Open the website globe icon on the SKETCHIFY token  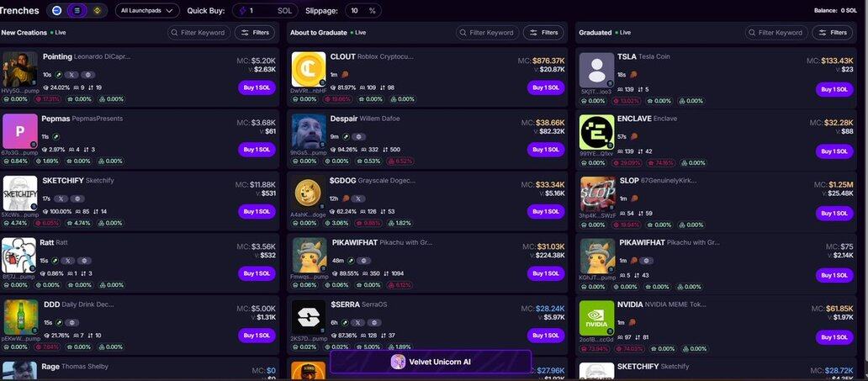(77, 198)
